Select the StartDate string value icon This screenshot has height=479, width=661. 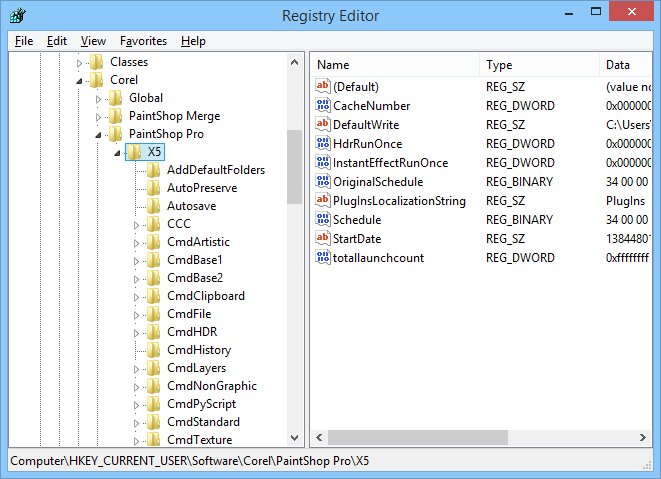point(322,238)
